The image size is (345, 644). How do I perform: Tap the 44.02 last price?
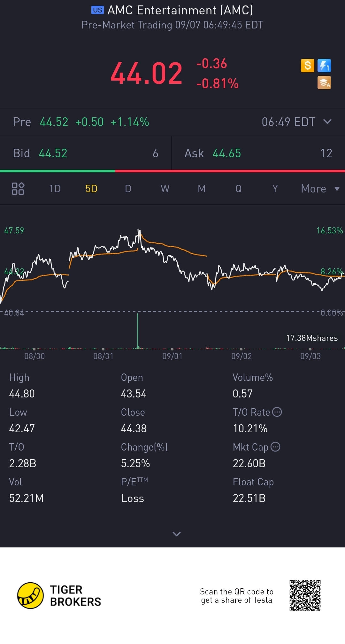point(147,74)
